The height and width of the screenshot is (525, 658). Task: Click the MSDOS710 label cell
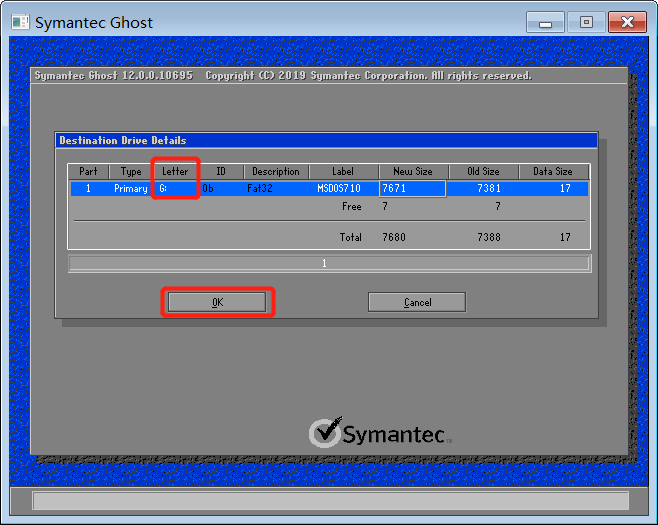tap(339, 188)
